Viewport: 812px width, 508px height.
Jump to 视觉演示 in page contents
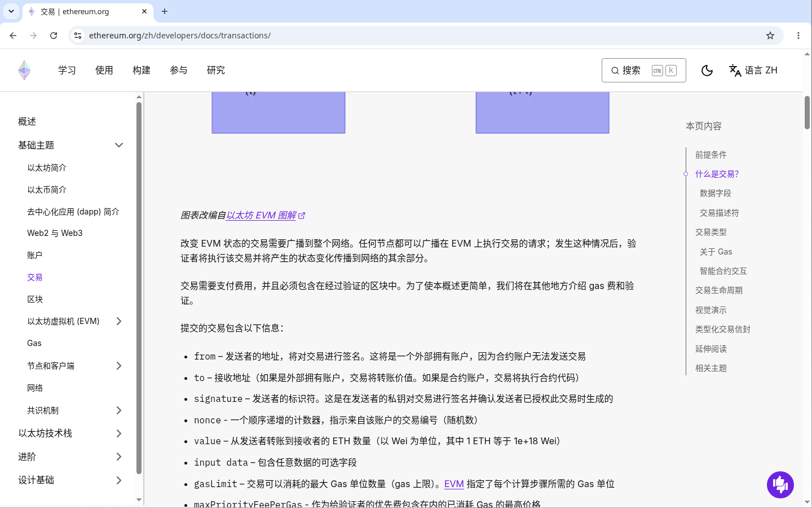pyautogui.click(x=711, y=310)
